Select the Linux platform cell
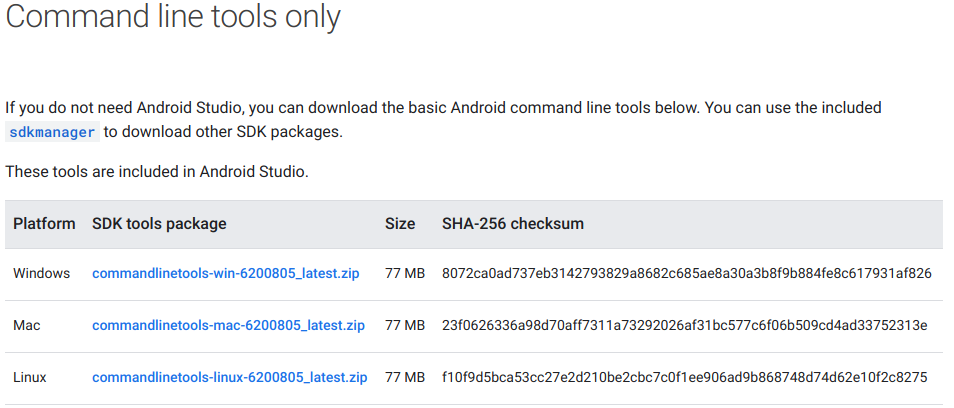Viewport: 954px width, 408px height. [30, 378]
